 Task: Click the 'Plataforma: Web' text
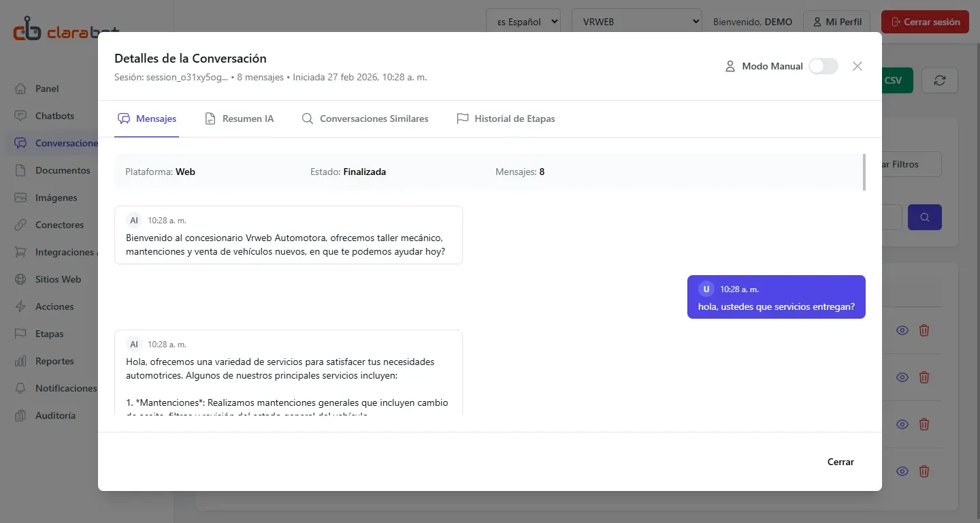(x=160, y=172)
